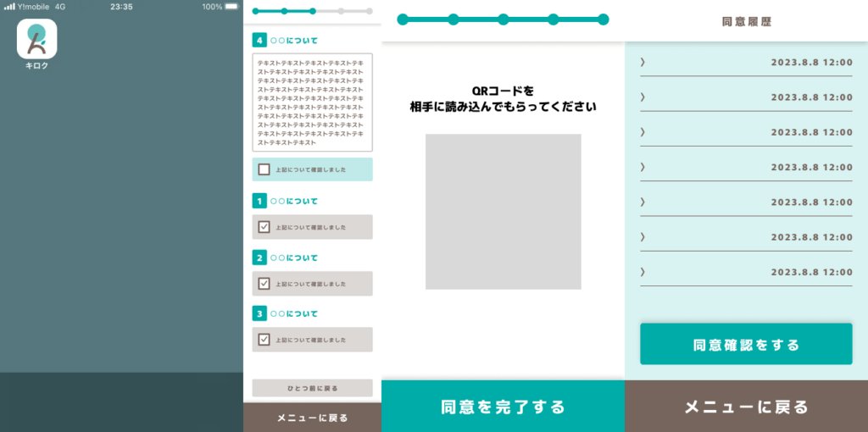Tap the large メニューに戻る bar on history screen
The width and height of the screenshot is (868, 432).
click(x=746, y=407)
